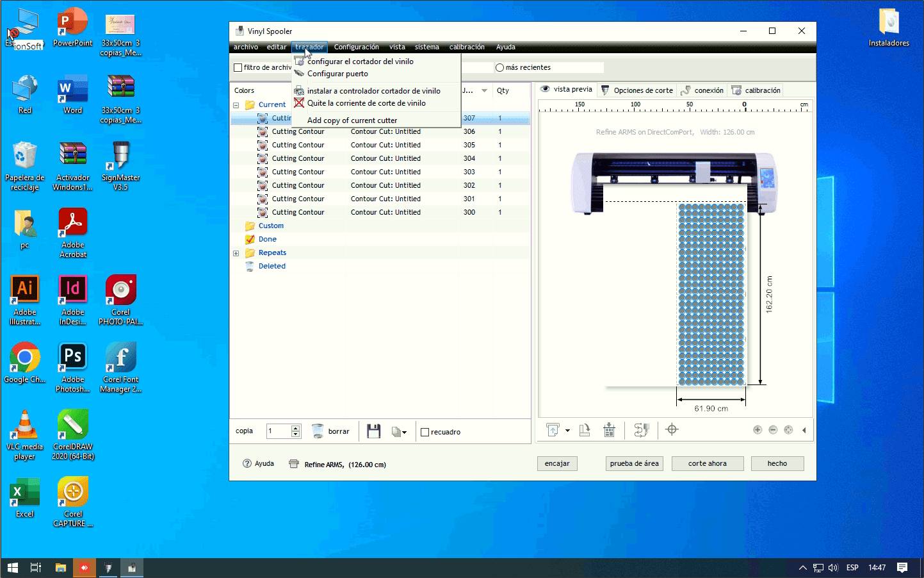Click the zoom out minus icon
The height and width of the screenshot is (578, 924).
tap(773, 430)
